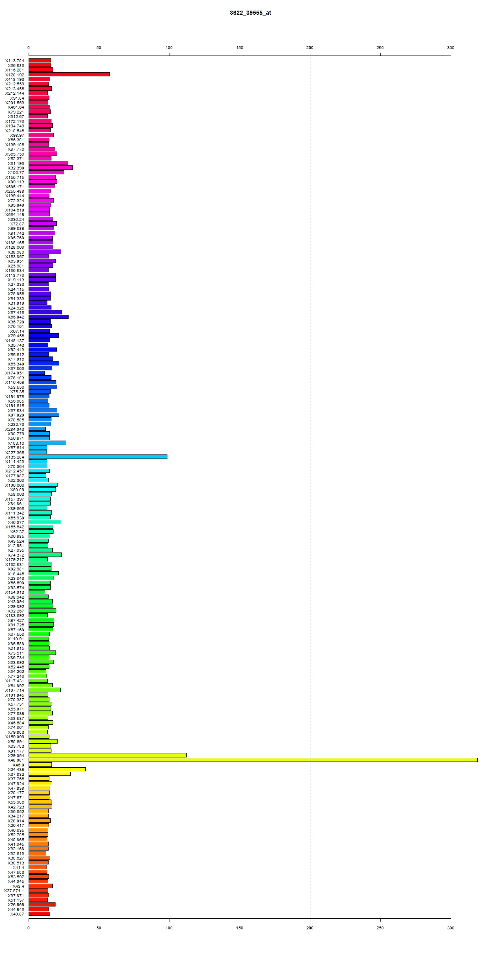Click the 250 tick on the bottom axis
The image size is (490, 980).
click(380, 928)
